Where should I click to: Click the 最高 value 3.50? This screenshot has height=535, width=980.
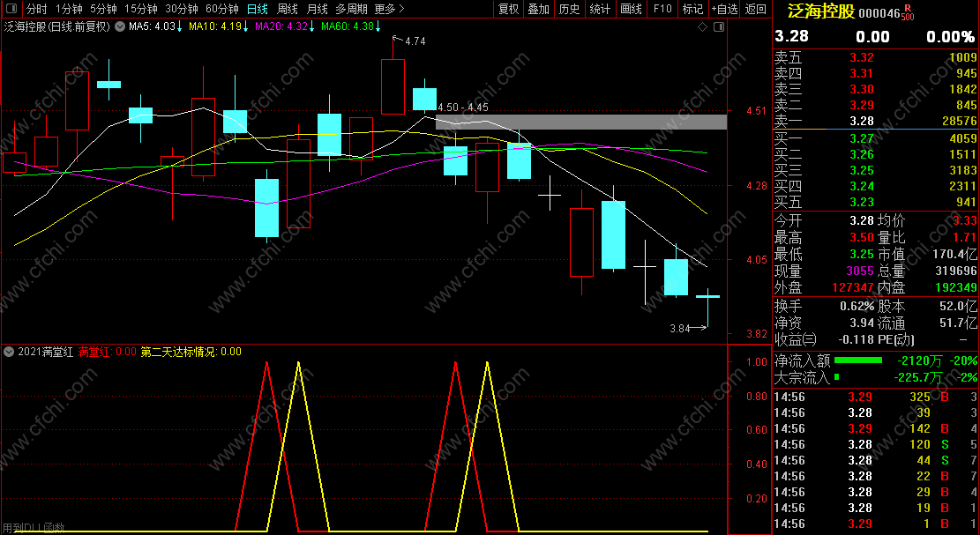click(x=861, y=237)
